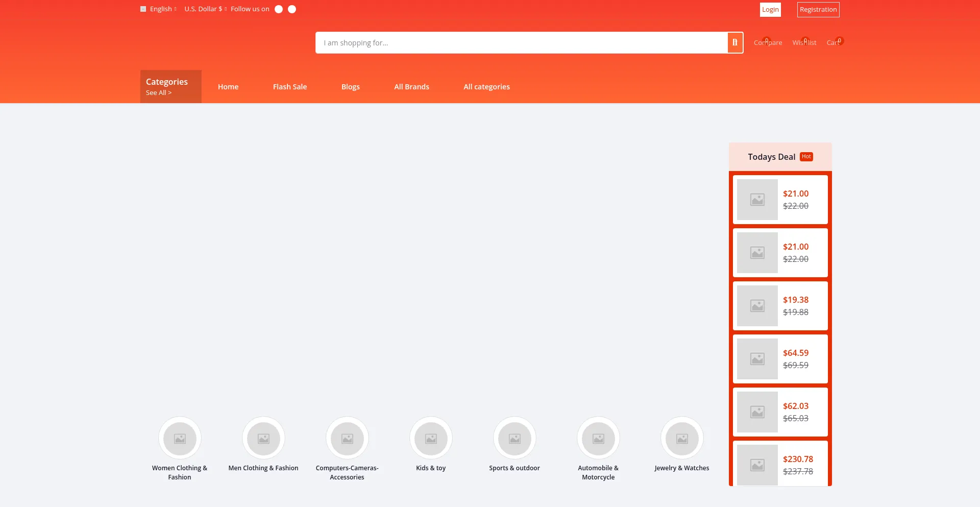Switch to the Flash Sale menu item

[289, 86]
